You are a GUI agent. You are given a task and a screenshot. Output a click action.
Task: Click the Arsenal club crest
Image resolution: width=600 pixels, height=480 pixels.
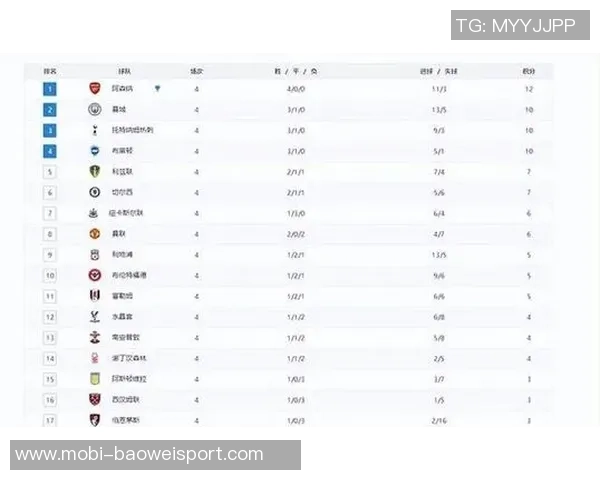95,89
